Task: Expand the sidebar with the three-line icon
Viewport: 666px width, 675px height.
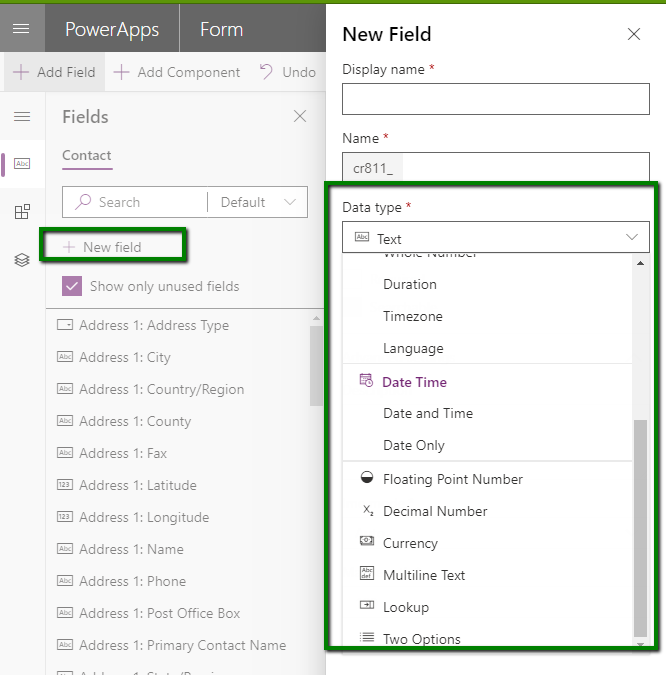Action: coord(22,117)
